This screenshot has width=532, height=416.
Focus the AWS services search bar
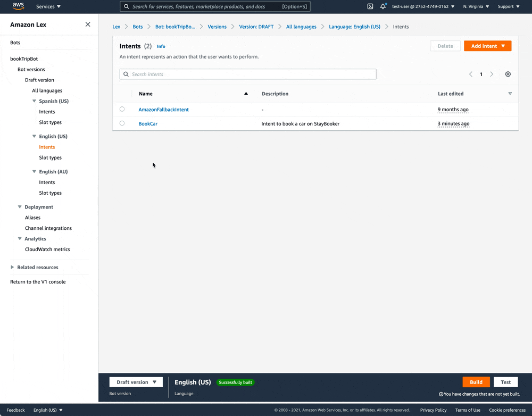pos(215,6)
